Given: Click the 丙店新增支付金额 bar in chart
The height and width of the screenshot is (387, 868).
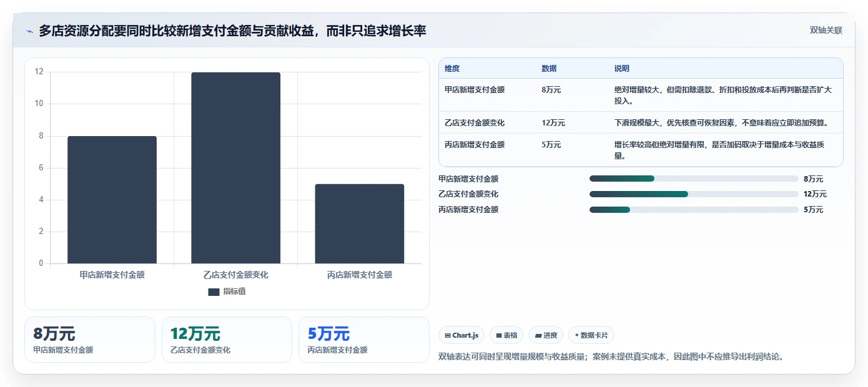Looking at the screenshot, I should click(x=359, y=223).
